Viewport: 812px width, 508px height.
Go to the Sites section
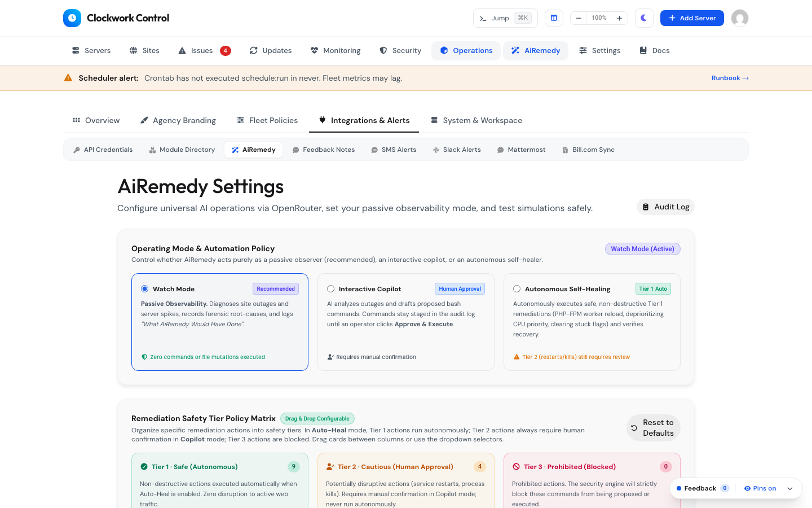[x=144, y=51]
